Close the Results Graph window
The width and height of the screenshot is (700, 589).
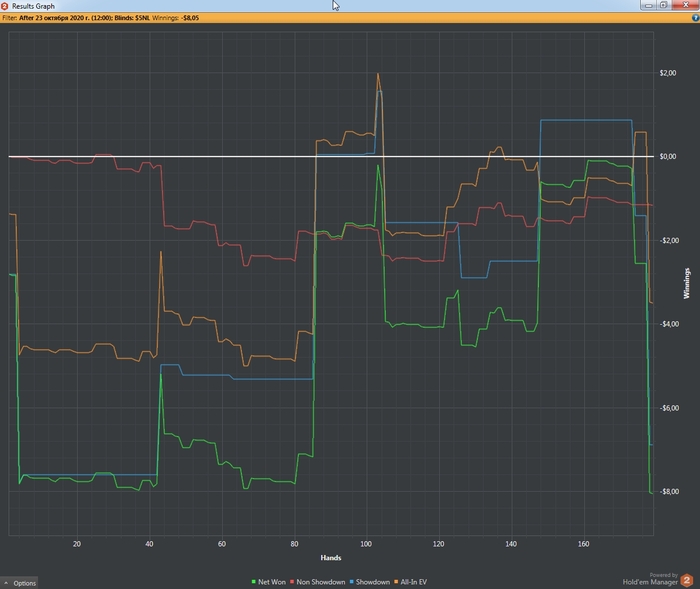685,5
